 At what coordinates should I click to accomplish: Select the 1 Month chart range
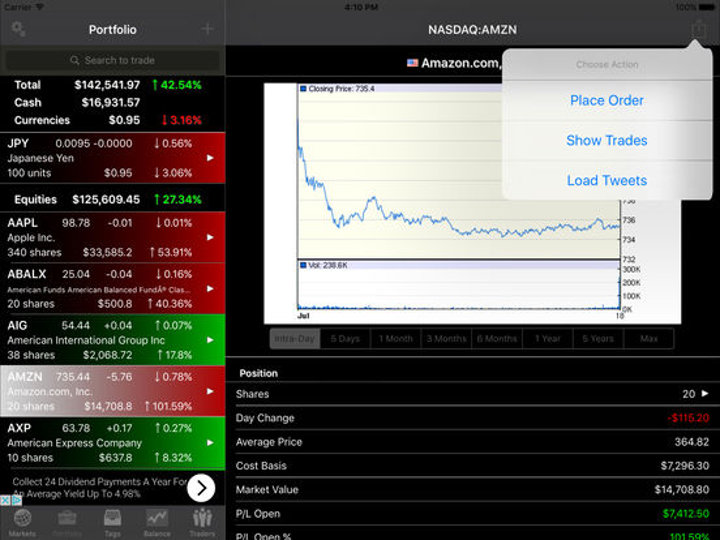(396, 339)
